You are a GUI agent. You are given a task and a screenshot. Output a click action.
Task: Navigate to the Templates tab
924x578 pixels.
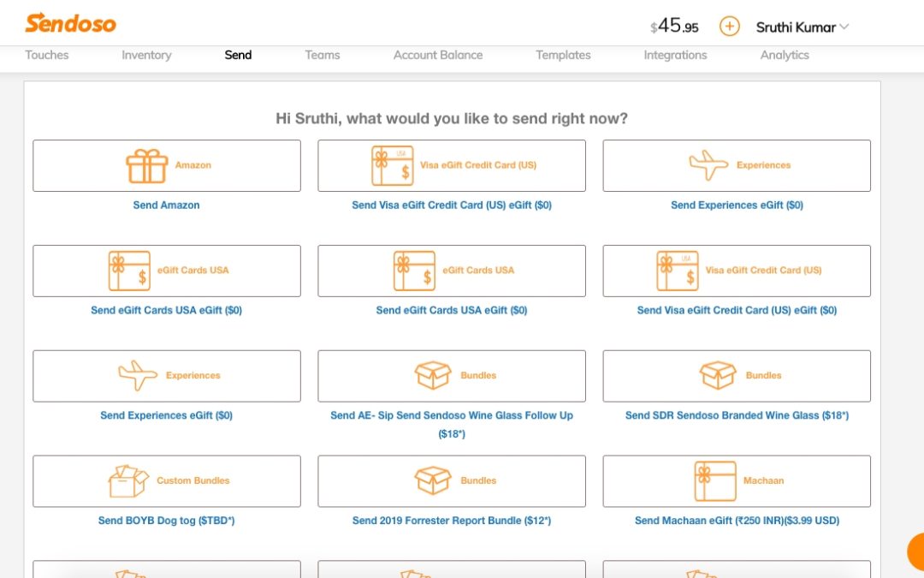coord(563,55)
